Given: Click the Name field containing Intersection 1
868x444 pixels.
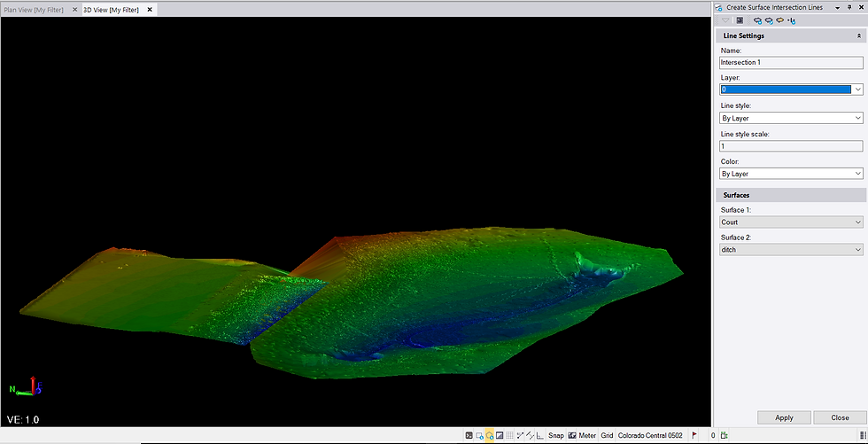Looking at the screenshot, I should tap(791, 63).
